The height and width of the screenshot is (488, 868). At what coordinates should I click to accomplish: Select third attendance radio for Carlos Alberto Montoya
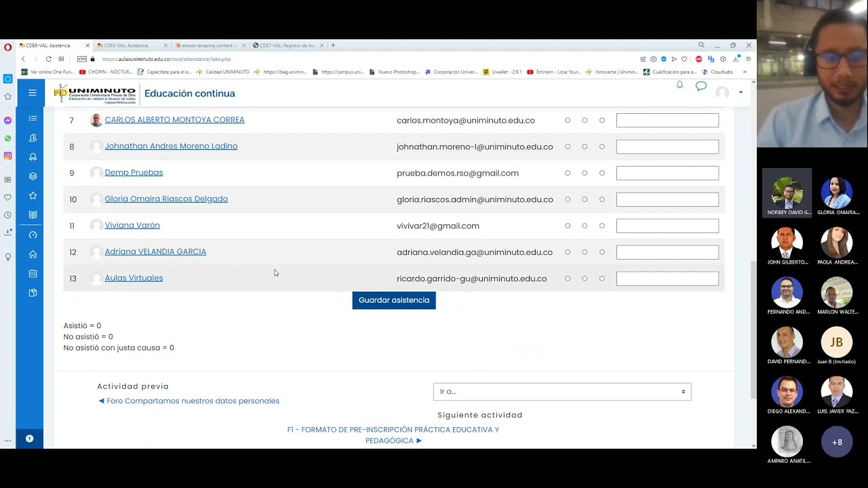[x=601, y=120]
